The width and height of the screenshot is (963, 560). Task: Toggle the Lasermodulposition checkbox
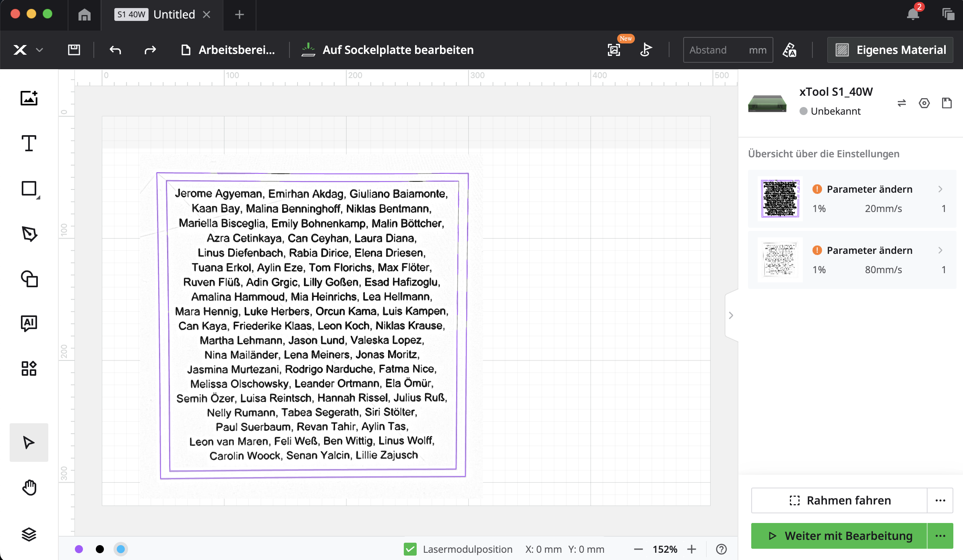click(410, 549)
